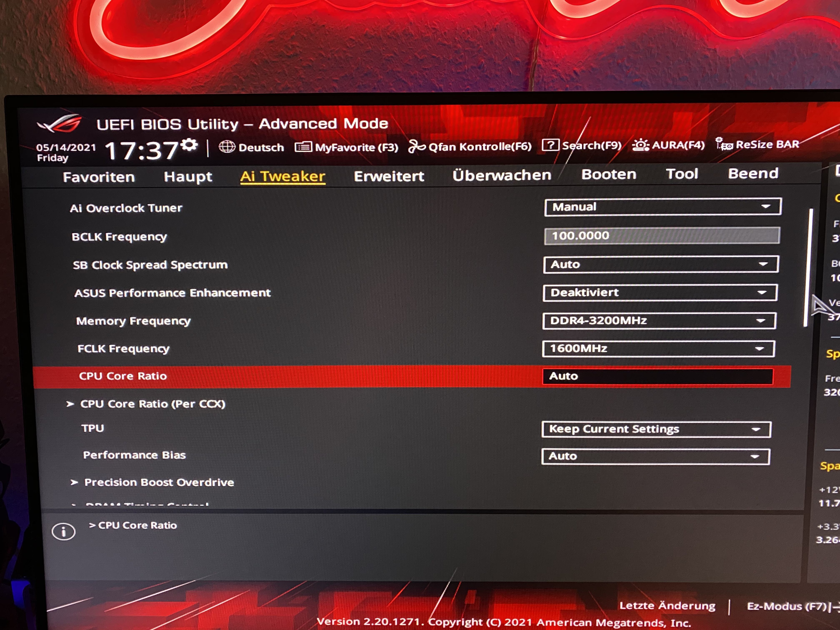Switch to the Erweitert tab
Screen dimensions: 840x630
(x=389, y=176)
